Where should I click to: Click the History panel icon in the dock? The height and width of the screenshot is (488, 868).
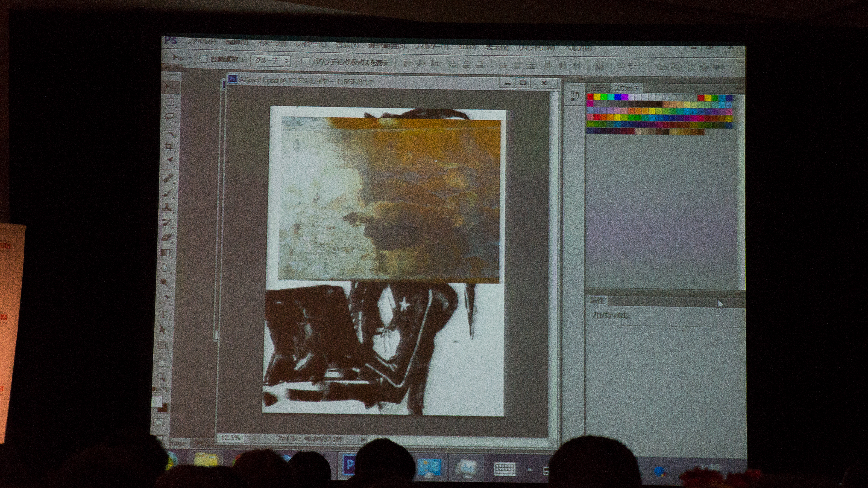(x=575, y=96)
